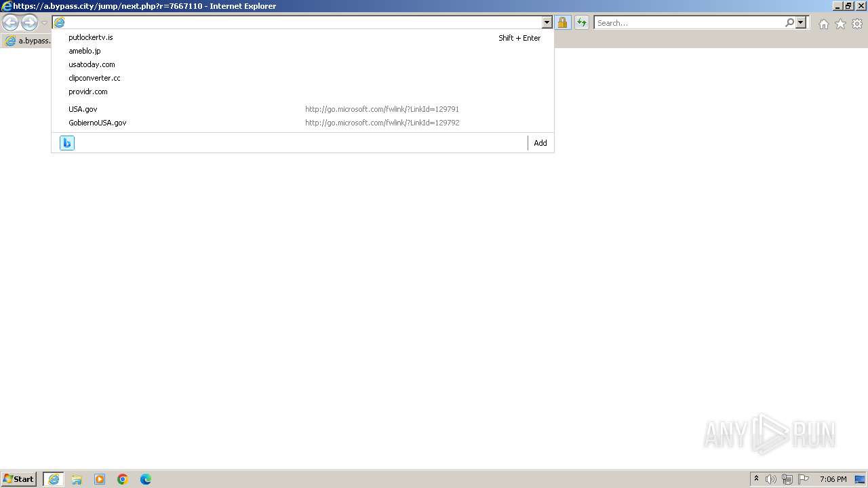Screen dimensions: 868x488
Task: Open the volume speaker tray icon
Action: pyautogui.click(x=771, y=479)
